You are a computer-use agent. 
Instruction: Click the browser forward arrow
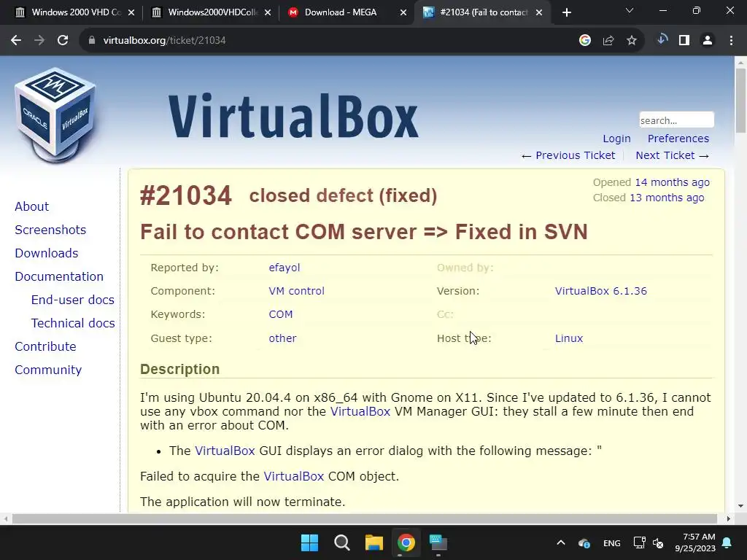[x=39, y=41]
